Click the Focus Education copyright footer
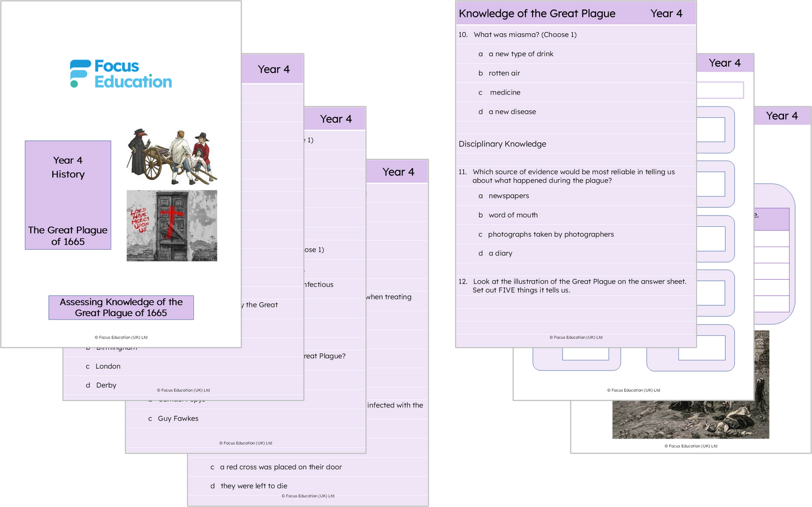Screen dimensions: 812x507 [121, 337]
